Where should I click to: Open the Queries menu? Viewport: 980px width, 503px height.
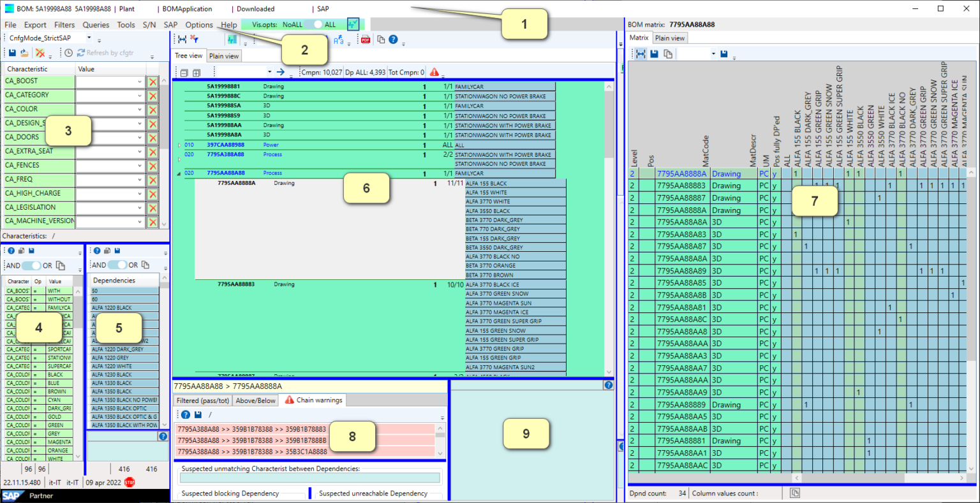(96, 25)
